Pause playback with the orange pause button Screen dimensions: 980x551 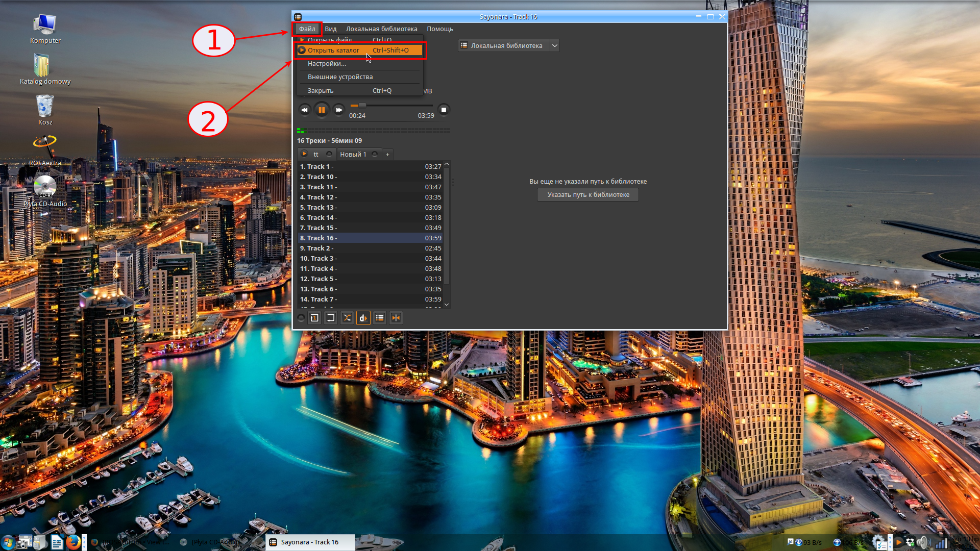click(x=322, y=110)
